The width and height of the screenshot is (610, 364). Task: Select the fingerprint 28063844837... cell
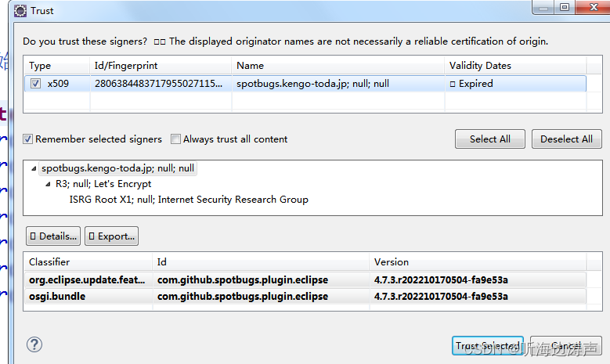[161, 84]
